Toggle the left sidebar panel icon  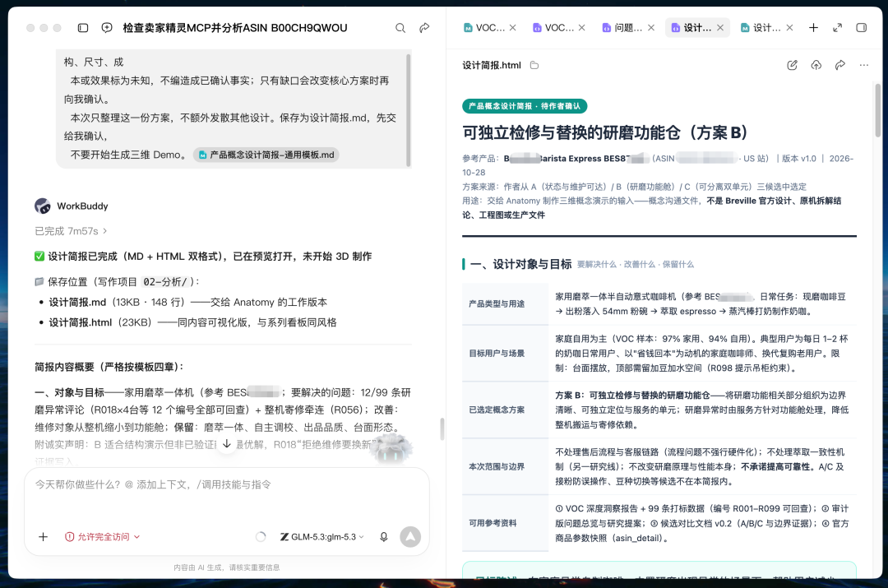(x=83, y=28)
